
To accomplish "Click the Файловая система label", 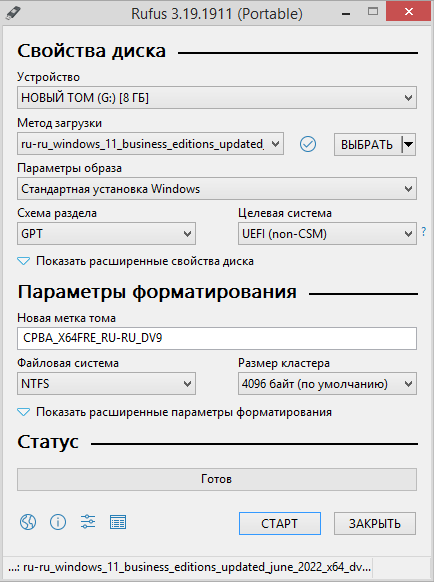I will coord(68,363).
